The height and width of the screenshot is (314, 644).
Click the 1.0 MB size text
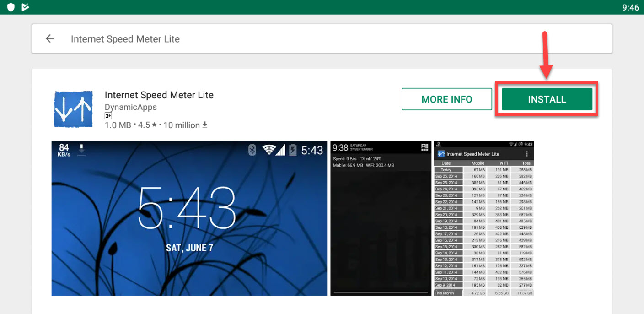point(118,125)
